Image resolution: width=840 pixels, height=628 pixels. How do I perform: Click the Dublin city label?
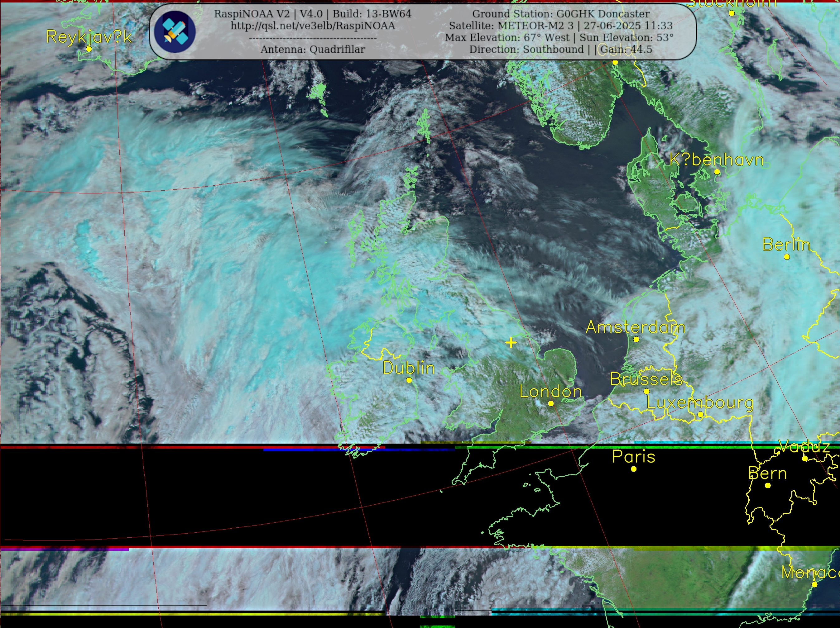409,368
